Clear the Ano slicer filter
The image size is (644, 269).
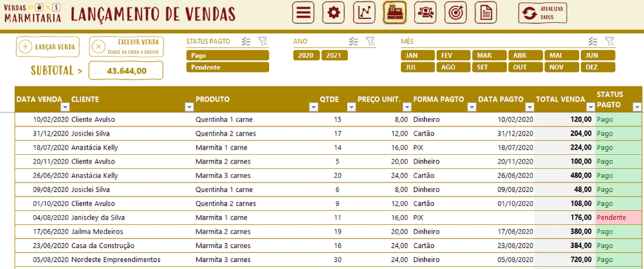tap(371, 41)
